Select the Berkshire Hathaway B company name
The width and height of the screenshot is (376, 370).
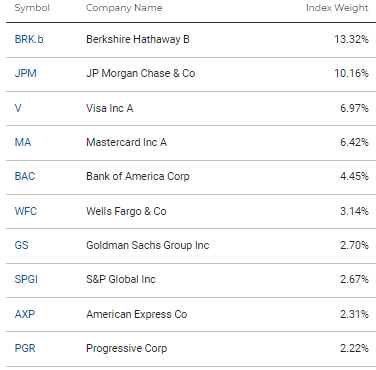tap(138, 39)
